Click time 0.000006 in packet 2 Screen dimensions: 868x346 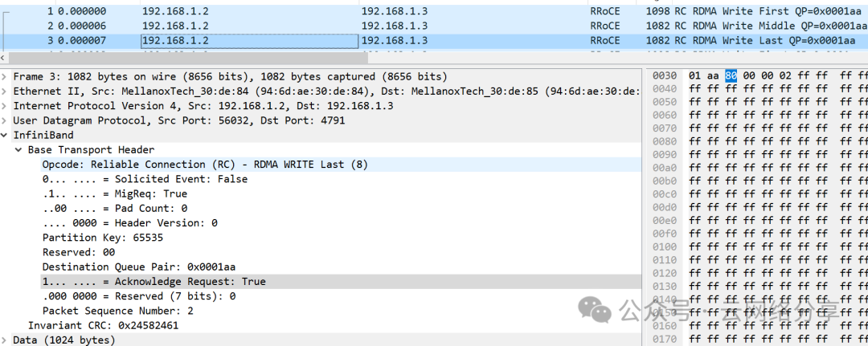point(82,26)
